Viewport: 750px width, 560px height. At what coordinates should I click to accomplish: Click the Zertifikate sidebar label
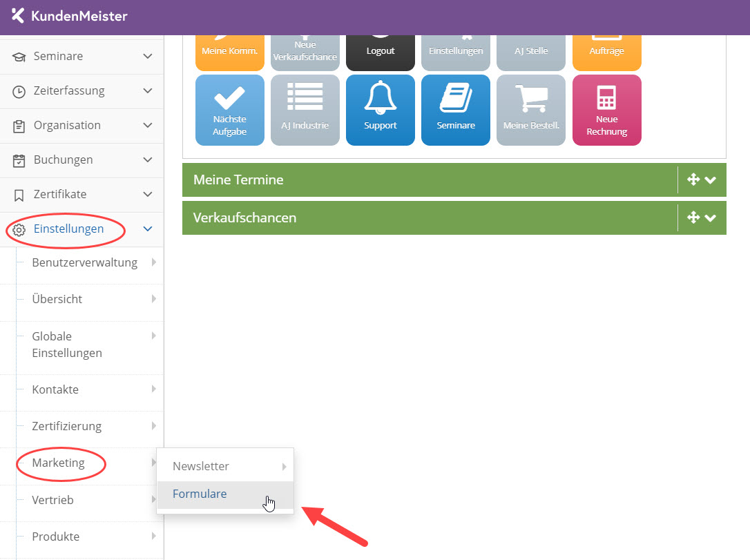(x=60, y=194)
